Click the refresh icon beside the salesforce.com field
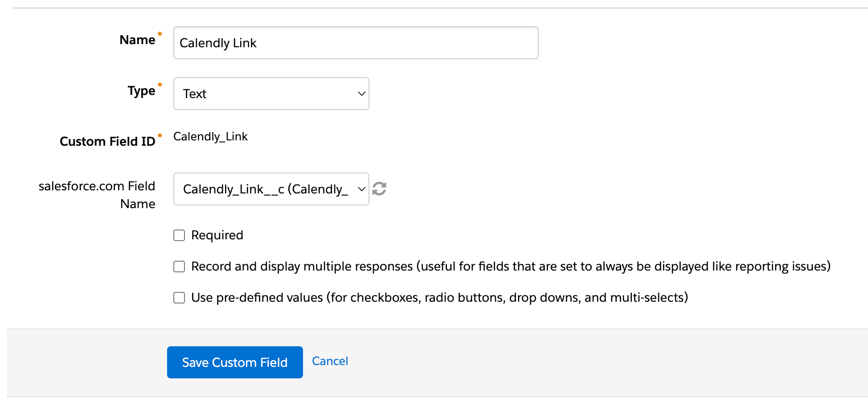 pyautogui.click(x=379, y=189)
